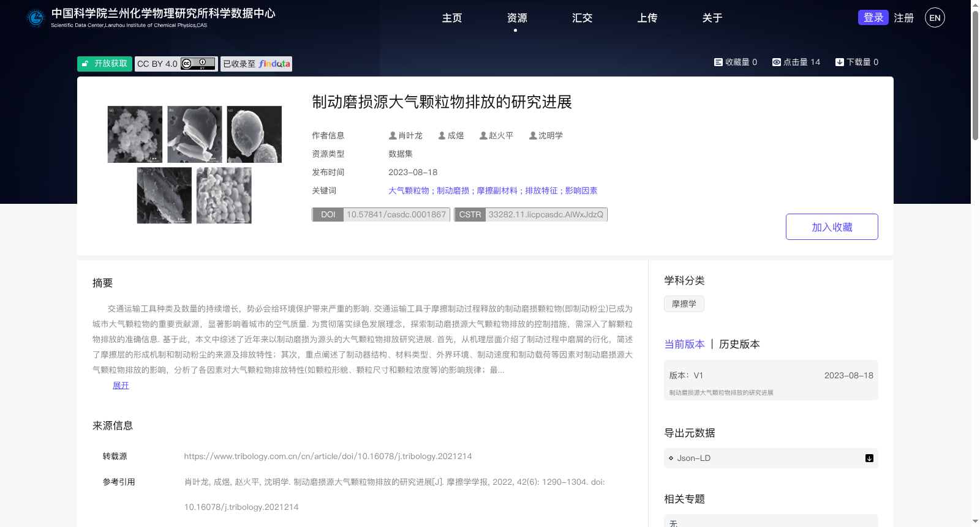The image size is (980, 527).
Task: Click the CSTR identifier badge
Action: (530, 214)
